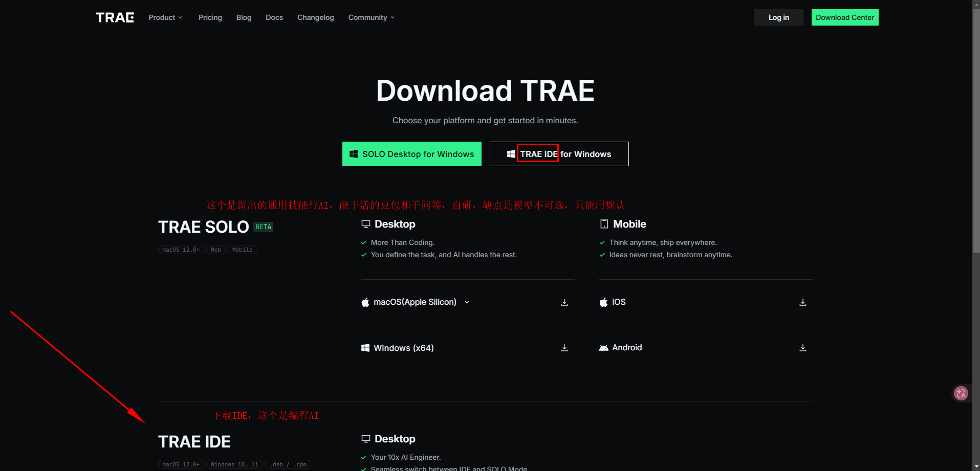The height and width of the screenshot is (471, 980).
Task: Click the Download TRAE main title
Action: point(485,91)
